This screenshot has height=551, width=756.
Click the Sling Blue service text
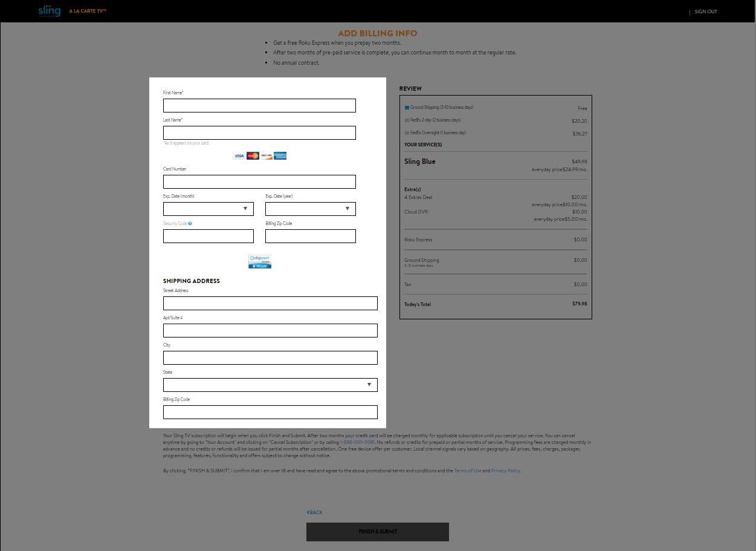419,161
